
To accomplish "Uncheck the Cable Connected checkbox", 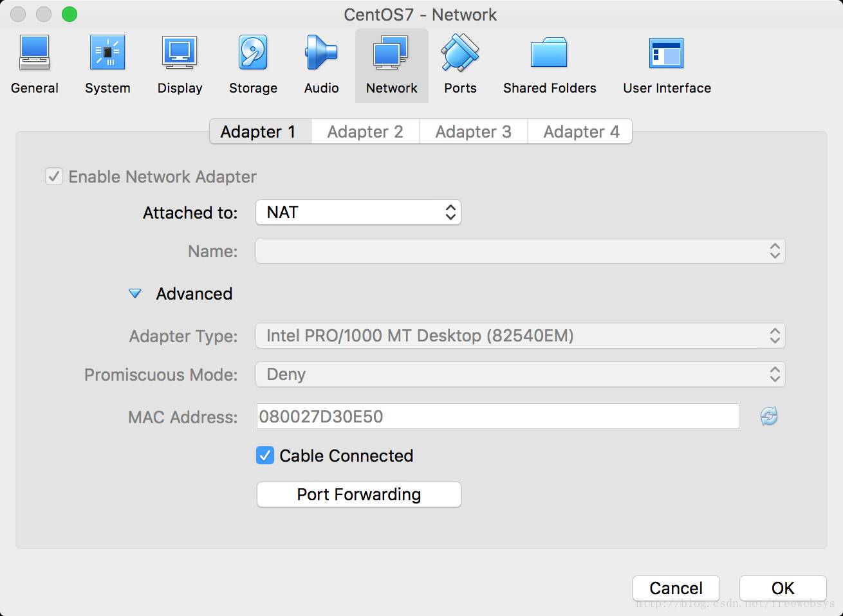I will (265, 455).
